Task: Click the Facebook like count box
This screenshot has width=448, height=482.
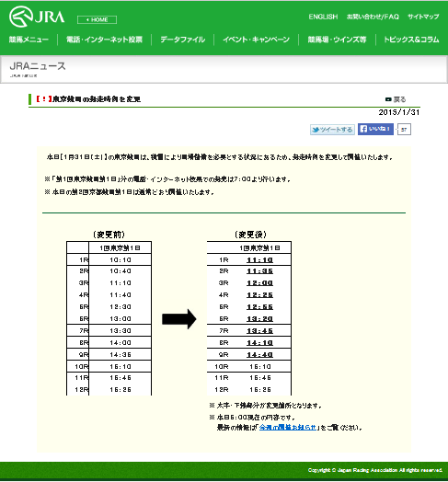Action: [404, 130]
